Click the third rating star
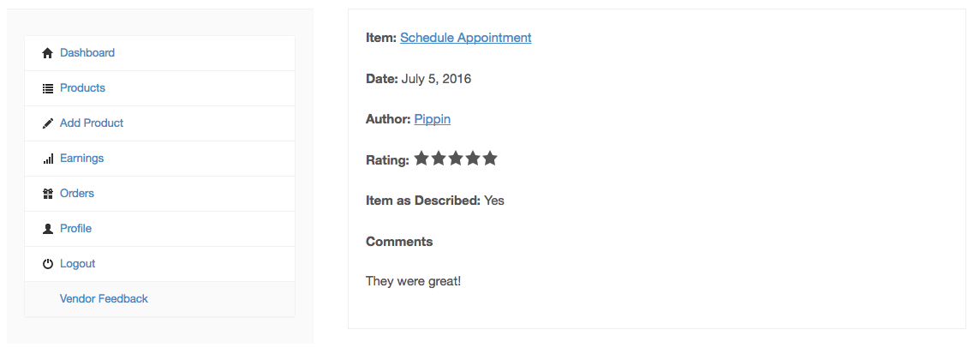This screenshot has width=980, height=354. tap(456, 159)
